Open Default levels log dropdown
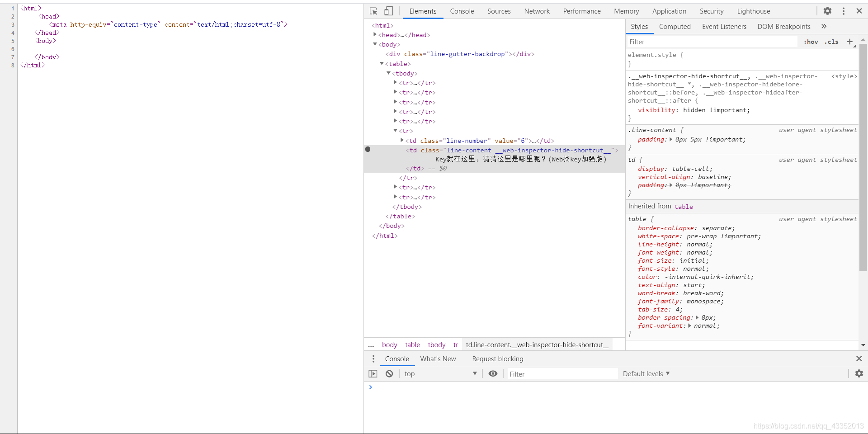This screenshot has width=868, height=434. point(646,373)
